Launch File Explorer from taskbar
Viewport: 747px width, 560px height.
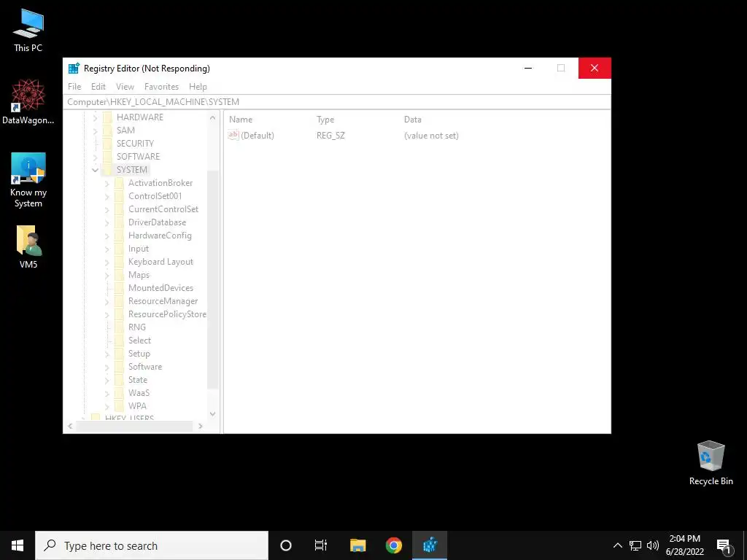(x=357, y=545)
